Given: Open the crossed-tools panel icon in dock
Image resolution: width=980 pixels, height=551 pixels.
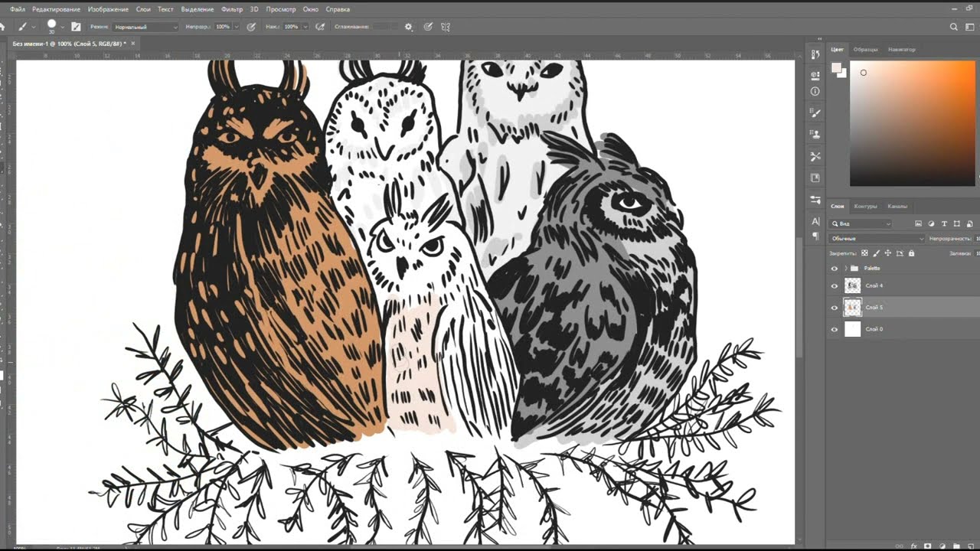Looking at the screenshot, I should [x=815, y=156].
